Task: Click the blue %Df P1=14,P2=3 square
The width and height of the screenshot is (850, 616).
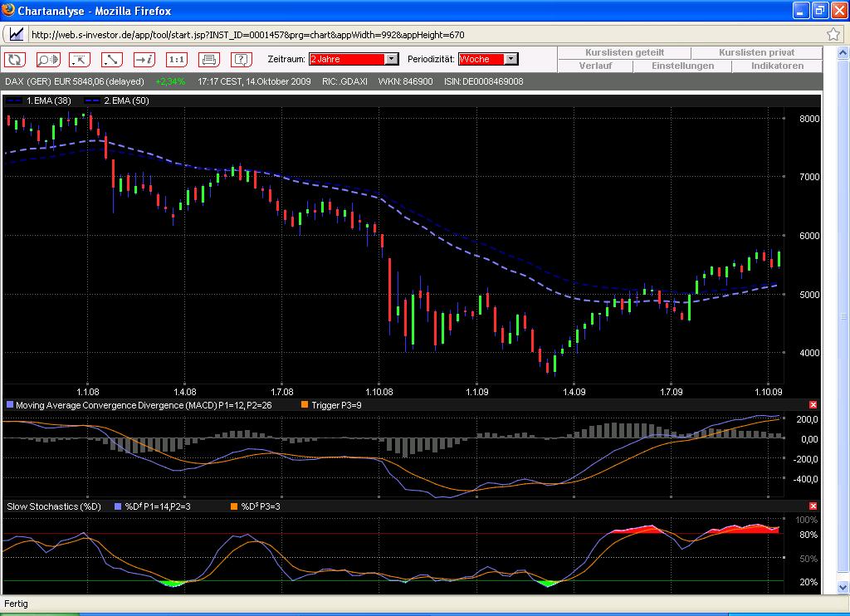Action: click(x=118, y=506)
